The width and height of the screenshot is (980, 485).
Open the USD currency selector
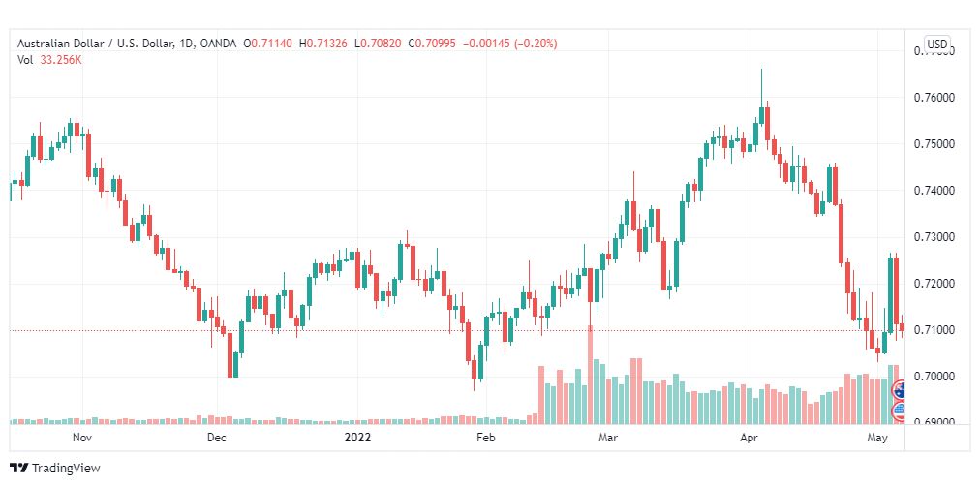click(x=936, y=44)
